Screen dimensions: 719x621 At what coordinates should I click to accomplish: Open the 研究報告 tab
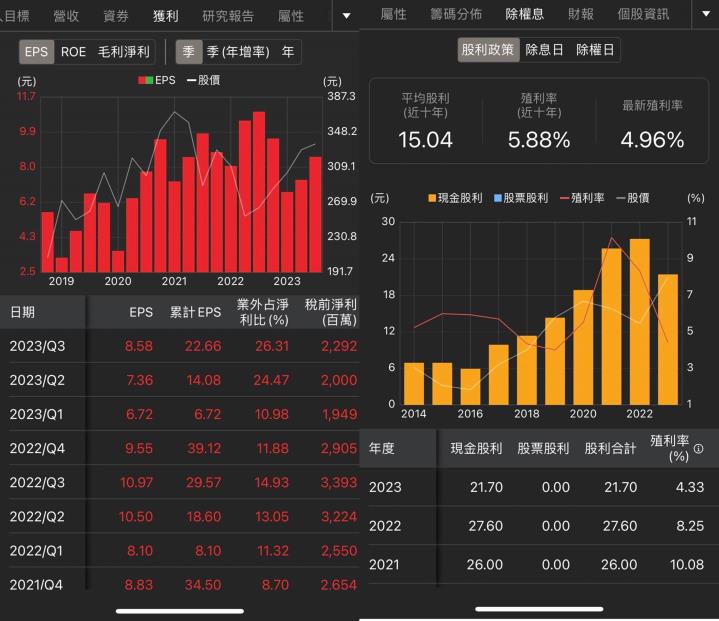point(228,16)
